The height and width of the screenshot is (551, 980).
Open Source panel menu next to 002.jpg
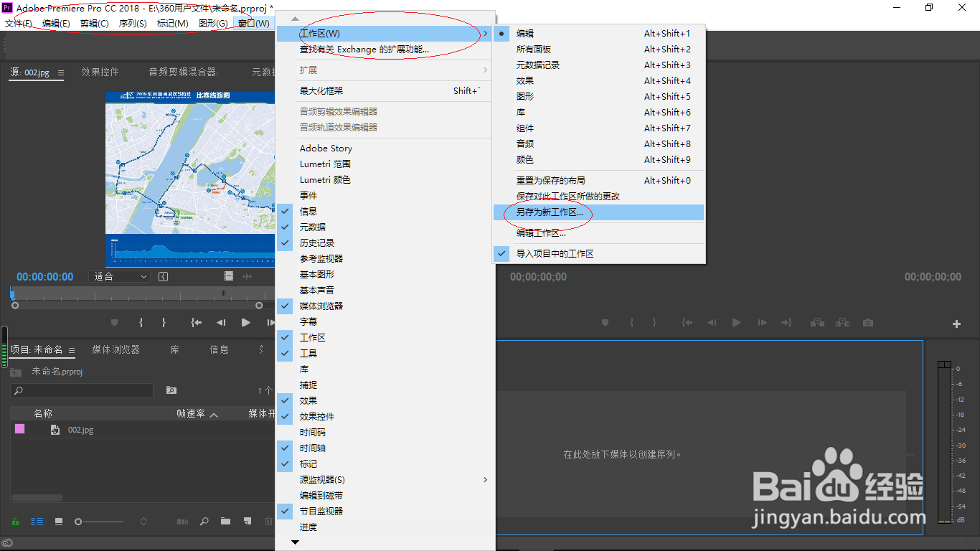60,72
